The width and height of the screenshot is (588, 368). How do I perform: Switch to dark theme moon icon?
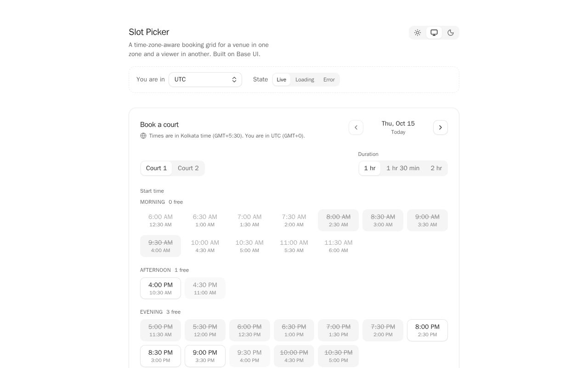click(x=451, y=33)
